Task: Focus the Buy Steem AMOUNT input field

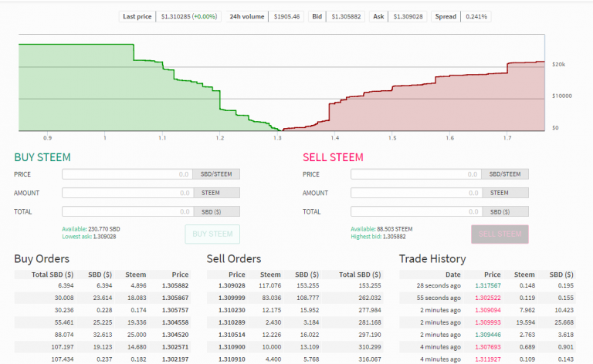Action: coord(128,193)
